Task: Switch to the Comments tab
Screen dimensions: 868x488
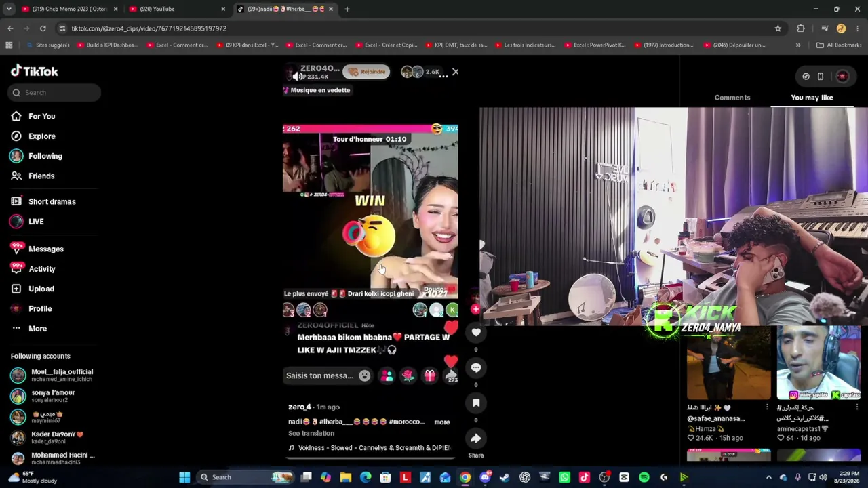Action: (732, 98)
